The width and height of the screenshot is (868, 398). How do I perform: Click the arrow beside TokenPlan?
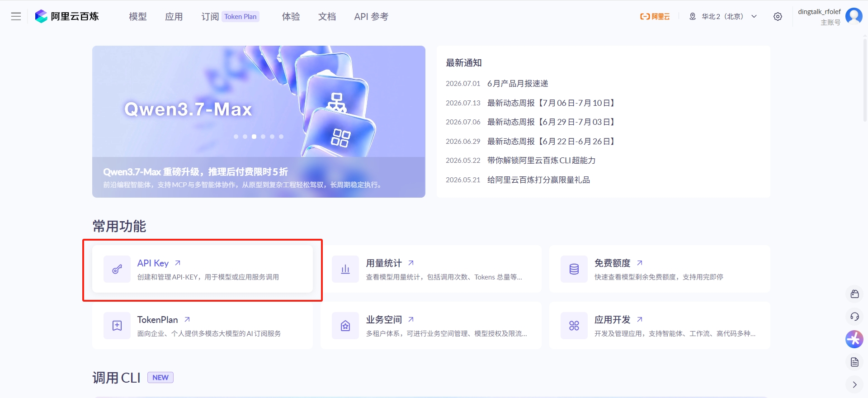187,319
